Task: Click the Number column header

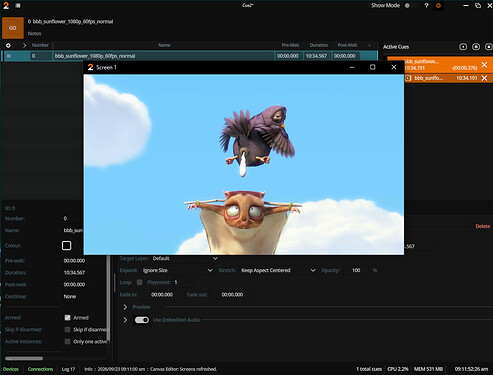Action: pyautogui.click(x=40, y=45)
